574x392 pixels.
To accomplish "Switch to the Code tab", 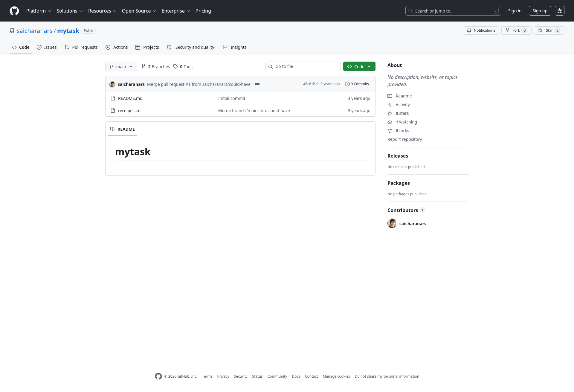I will [x=21, y=47].
